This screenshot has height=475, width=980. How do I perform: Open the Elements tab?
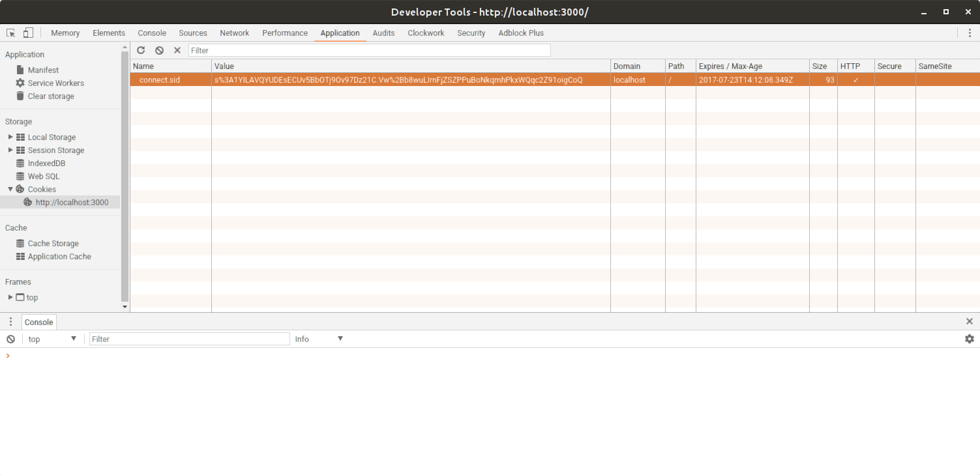[x=109, y=33]
